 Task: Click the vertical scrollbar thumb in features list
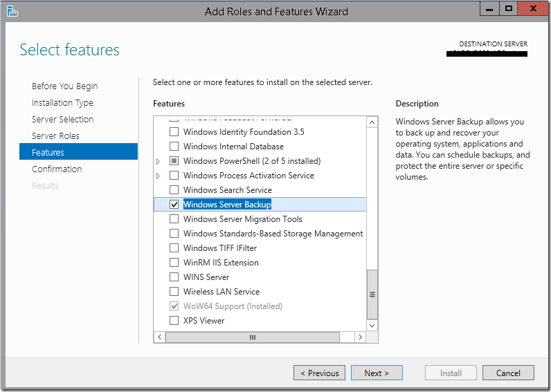(372, 295)
